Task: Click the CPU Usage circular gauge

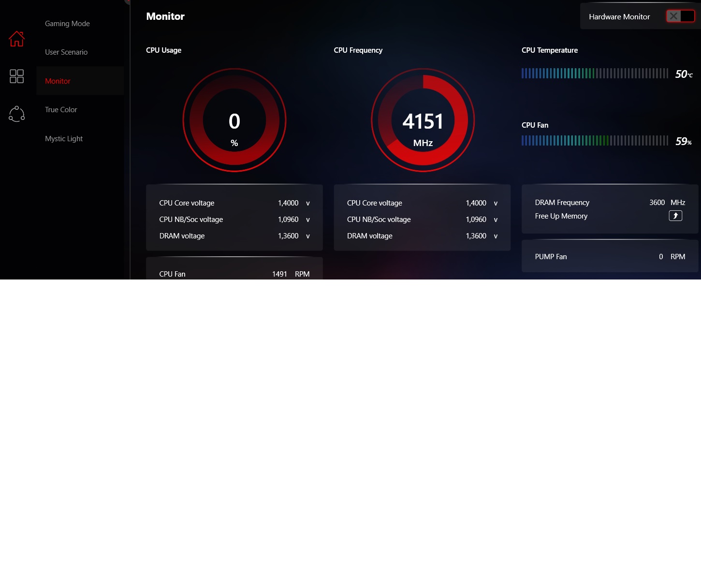Action: (x=234, y=120)
